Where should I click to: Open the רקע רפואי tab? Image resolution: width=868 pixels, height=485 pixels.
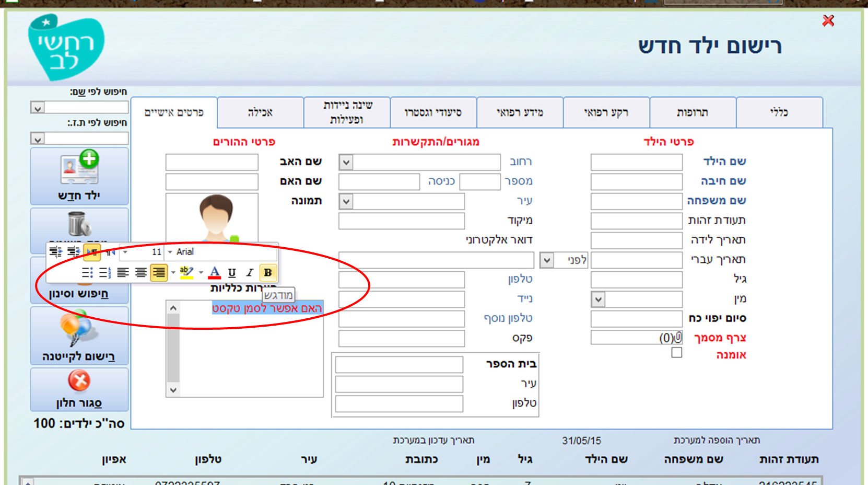606,112
